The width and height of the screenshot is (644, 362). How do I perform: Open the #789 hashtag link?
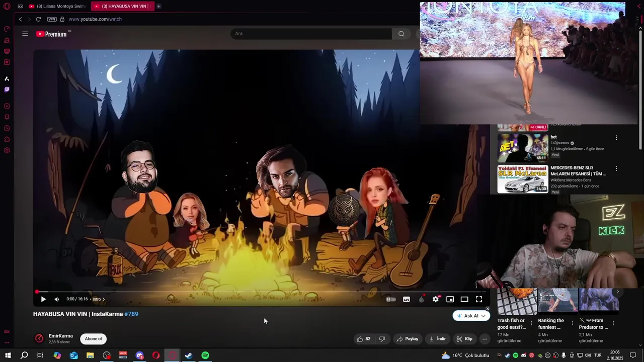(131, 314)
